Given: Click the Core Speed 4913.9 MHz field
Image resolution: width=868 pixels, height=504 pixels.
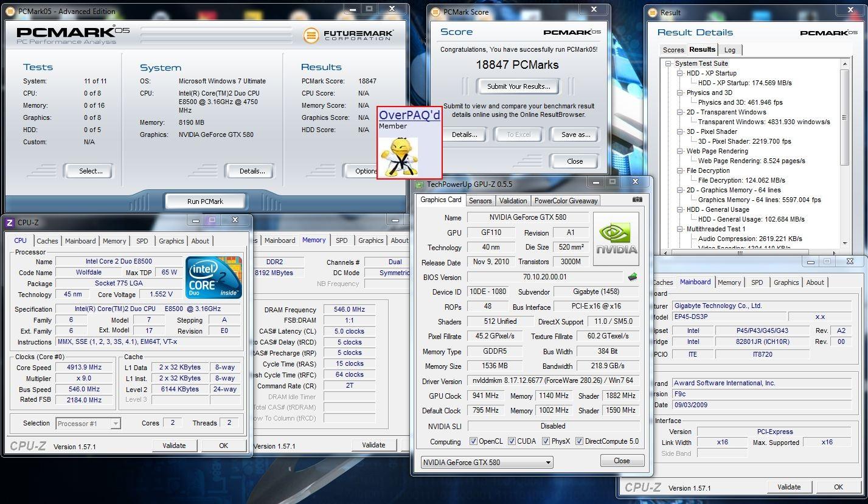Looking at the screenshot, I should click(x=84, y=367).
